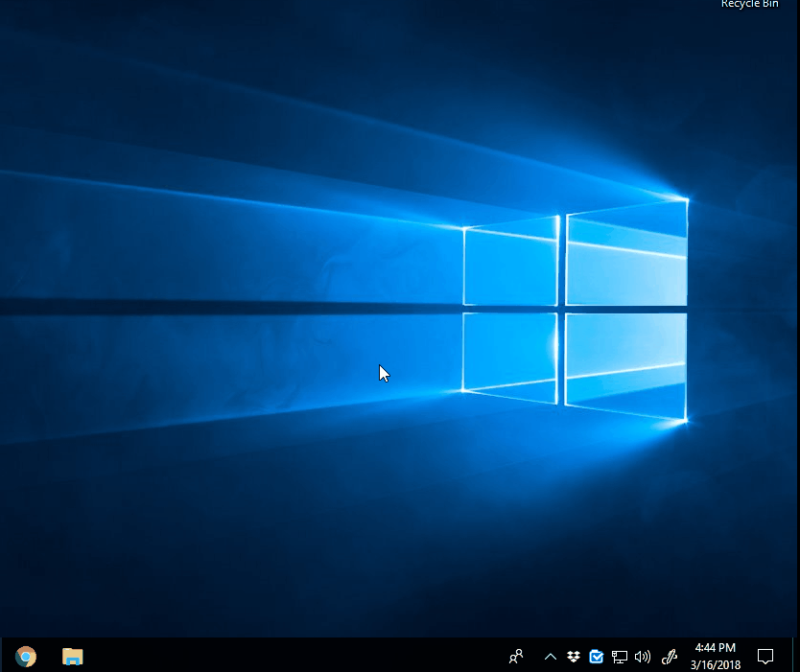Select the Recycle Bin desktop label

click(x=749, y=4)
